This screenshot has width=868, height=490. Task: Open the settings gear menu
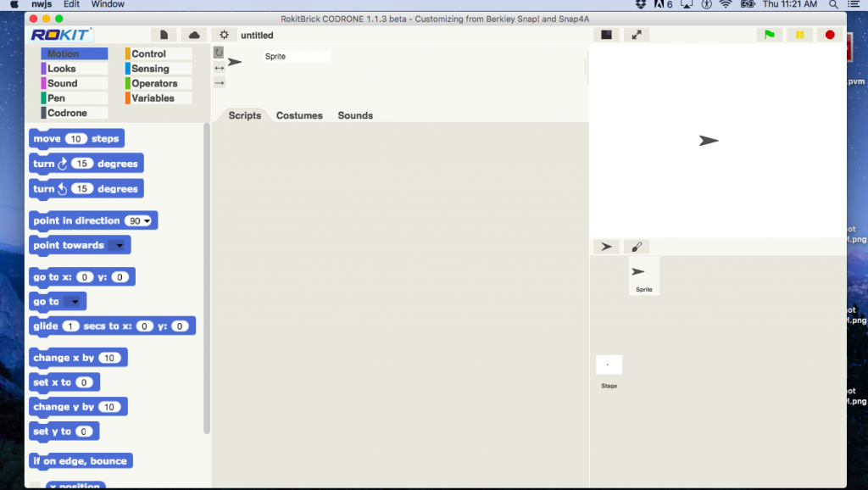click(224, 35)
